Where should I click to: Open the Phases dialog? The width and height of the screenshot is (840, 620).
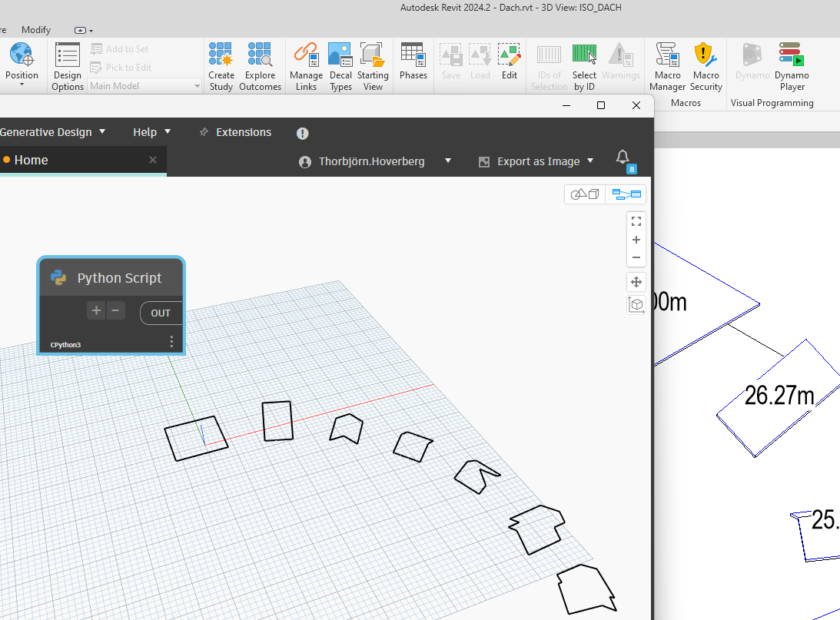(x=413, y=61)
